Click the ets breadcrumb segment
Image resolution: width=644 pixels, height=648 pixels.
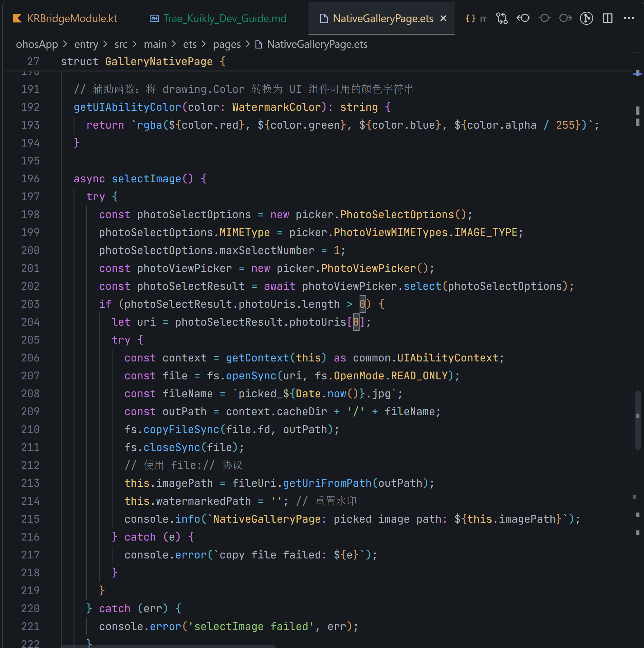tap(189, 44)
